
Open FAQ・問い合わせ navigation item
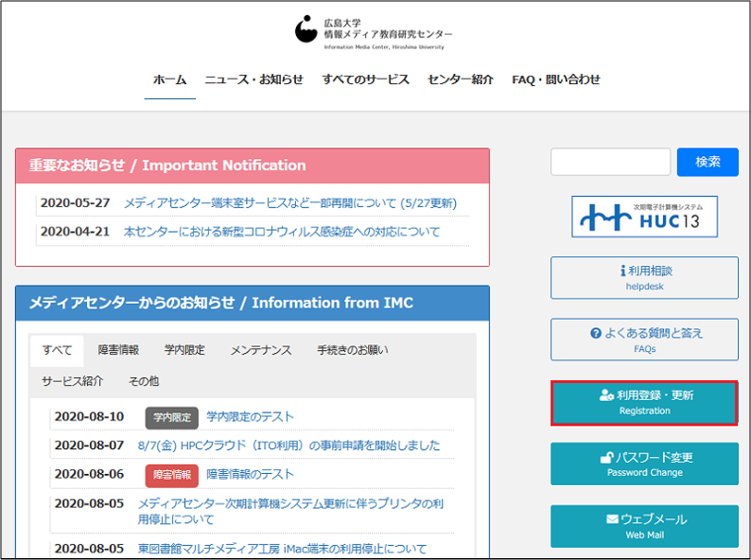point(556,79)
